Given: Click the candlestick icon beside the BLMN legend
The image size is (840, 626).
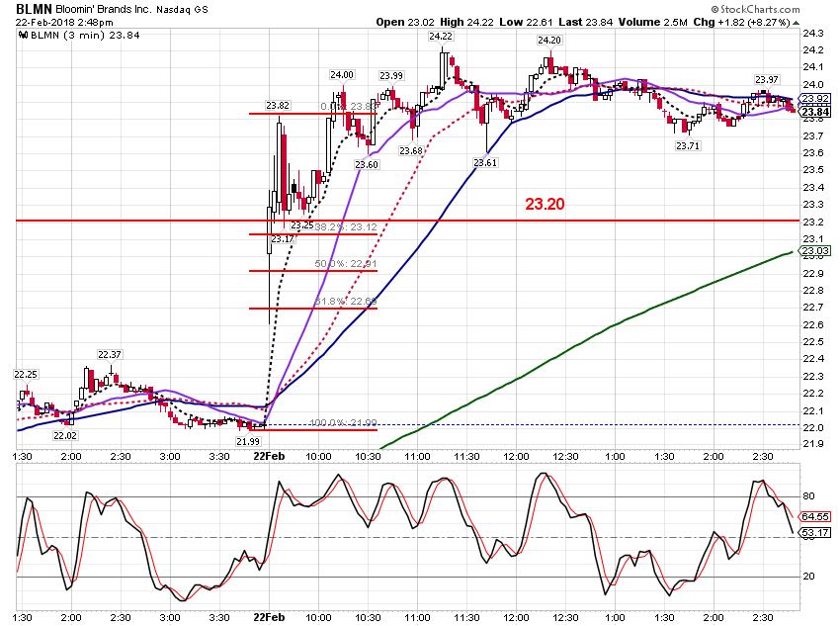Looking at the screenshot, I should coord(23,36).
